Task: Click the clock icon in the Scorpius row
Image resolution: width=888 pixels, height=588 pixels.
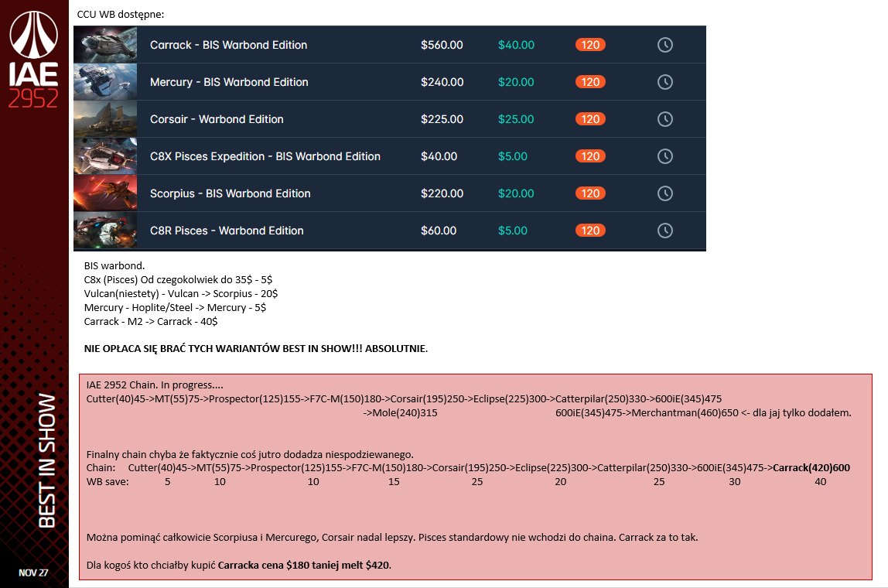Action: [665, 193]
